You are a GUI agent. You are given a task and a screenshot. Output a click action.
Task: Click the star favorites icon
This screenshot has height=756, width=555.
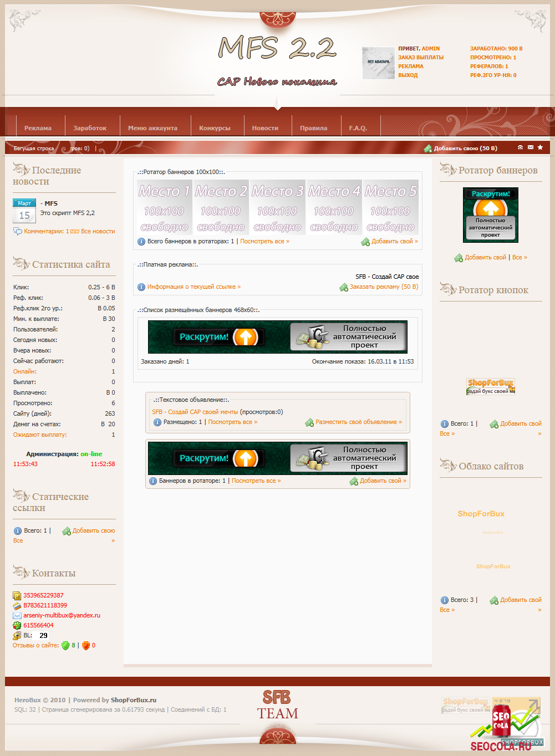(540, 147)
